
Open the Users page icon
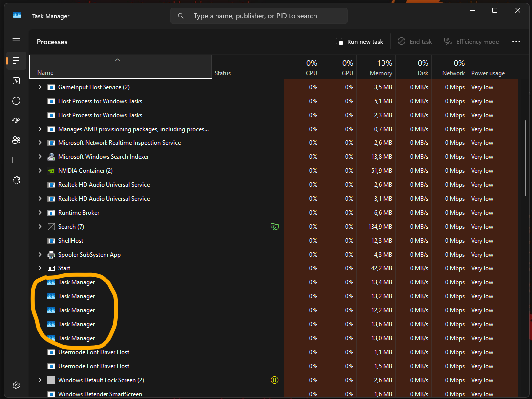tap(16, 140)
